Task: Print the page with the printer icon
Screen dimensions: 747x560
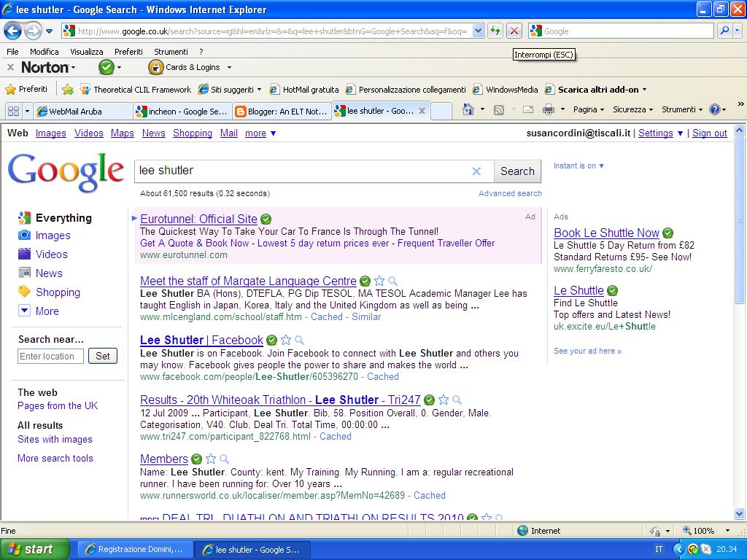Action: pyautogui.click(x=549, y=110)
